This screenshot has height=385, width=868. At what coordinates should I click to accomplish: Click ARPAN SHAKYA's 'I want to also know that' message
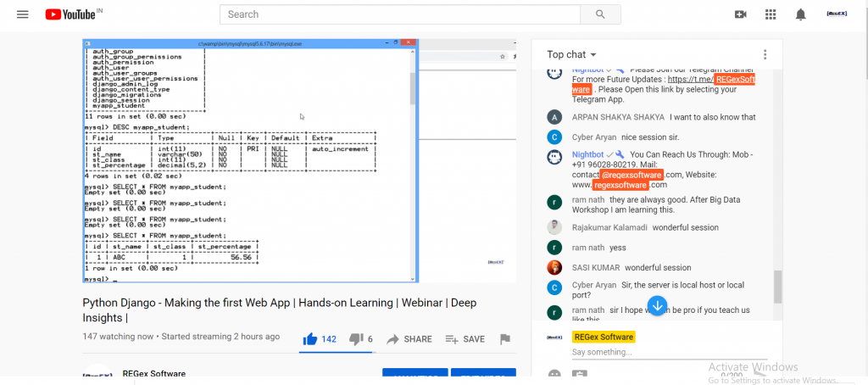pyautogui.click(x=712, y=117)
